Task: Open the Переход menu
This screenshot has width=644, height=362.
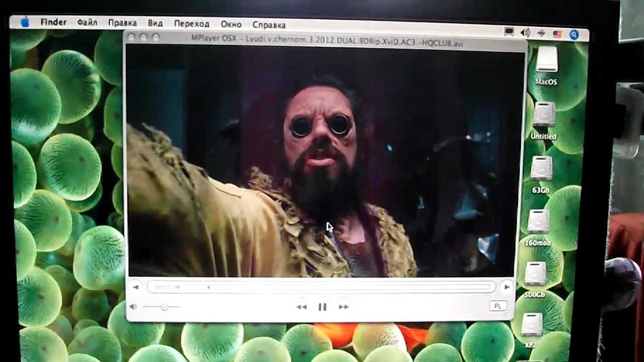Action: pyautogui.click(x=192, y=24)
